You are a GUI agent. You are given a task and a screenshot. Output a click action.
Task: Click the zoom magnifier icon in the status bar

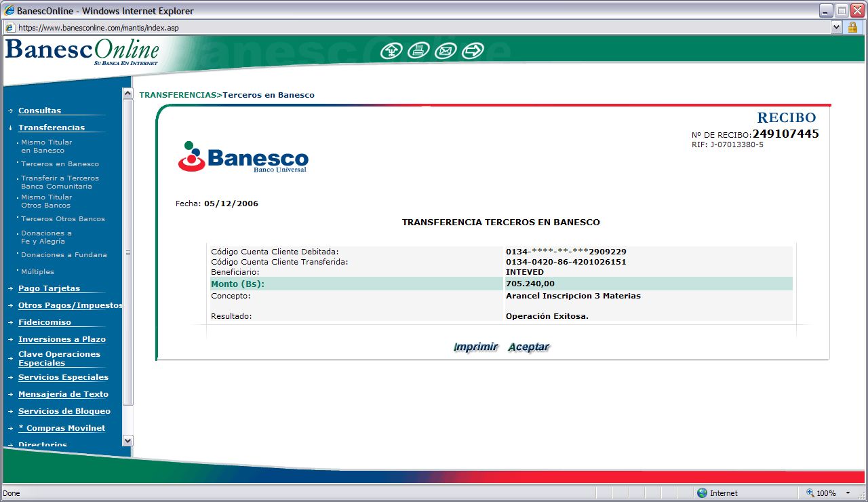[810, 493]
